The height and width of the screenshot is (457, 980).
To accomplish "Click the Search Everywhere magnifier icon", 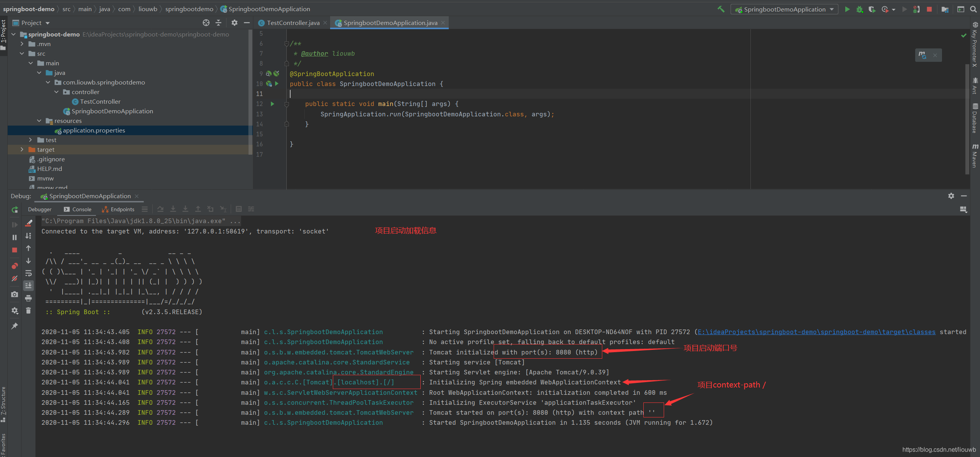I will tap(973, 9).
